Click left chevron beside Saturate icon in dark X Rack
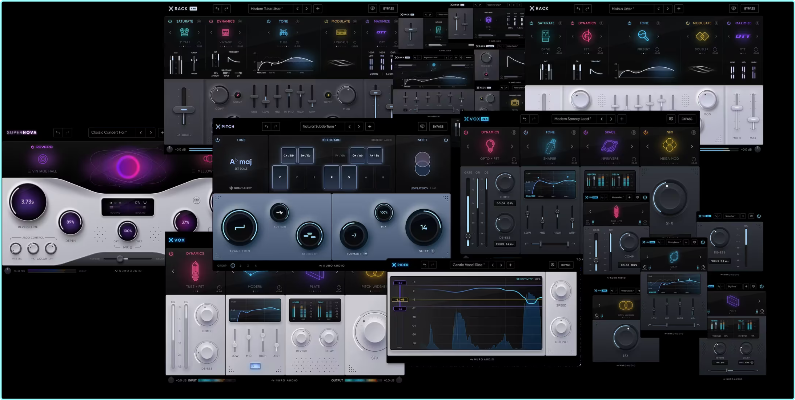 [x=170, y=33]
